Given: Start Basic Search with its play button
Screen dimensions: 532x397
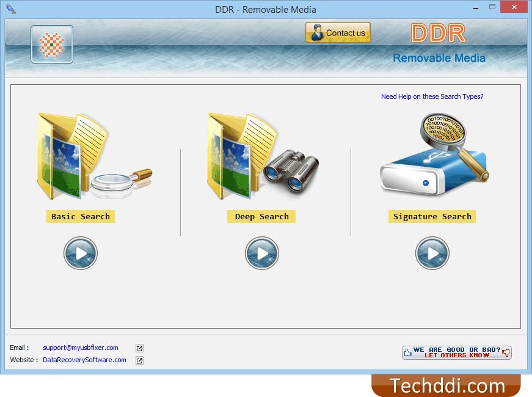Looking at the screenshot, I should [81, 253].
